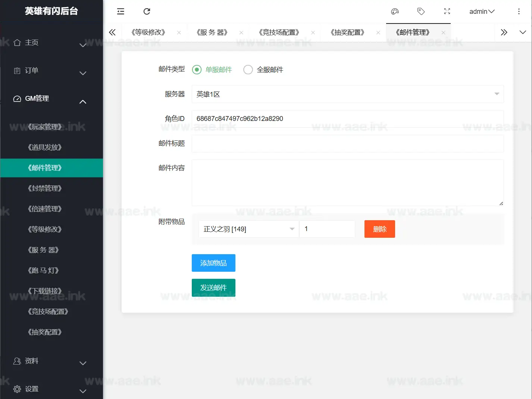The width and height of the screenshot is (532, 399).
Task: Collapse the GM管理 sidebar menu
Action: pos(83,102)
